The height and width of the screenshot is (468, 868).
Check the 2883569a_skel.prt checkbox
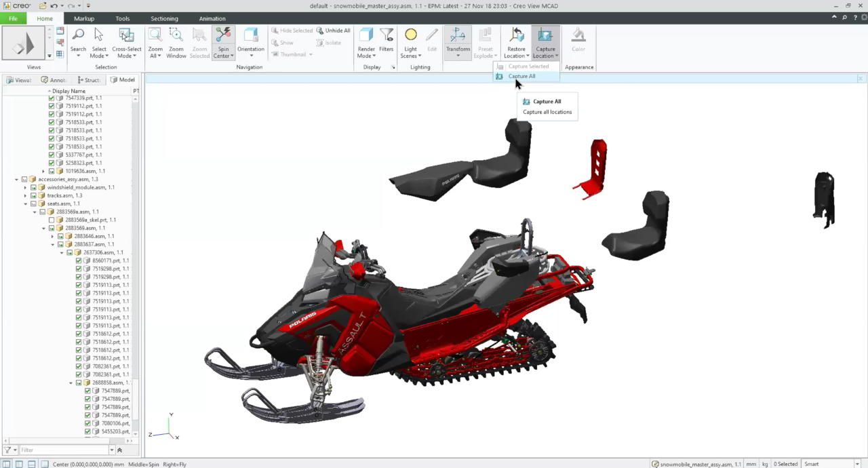52,220
